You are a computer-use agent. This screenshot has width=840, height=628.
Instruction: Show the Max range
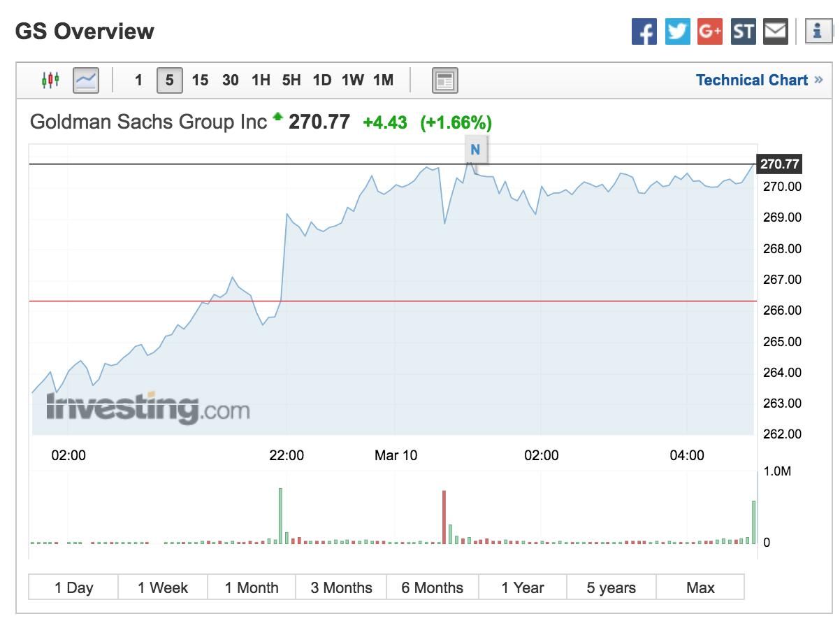(x=700, y=587)
